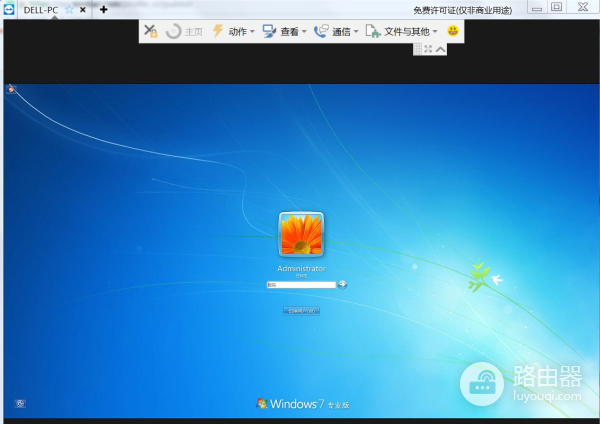
Task: Click the star favorite icon on DELL-PC tab
Action: tap(69, 9)
